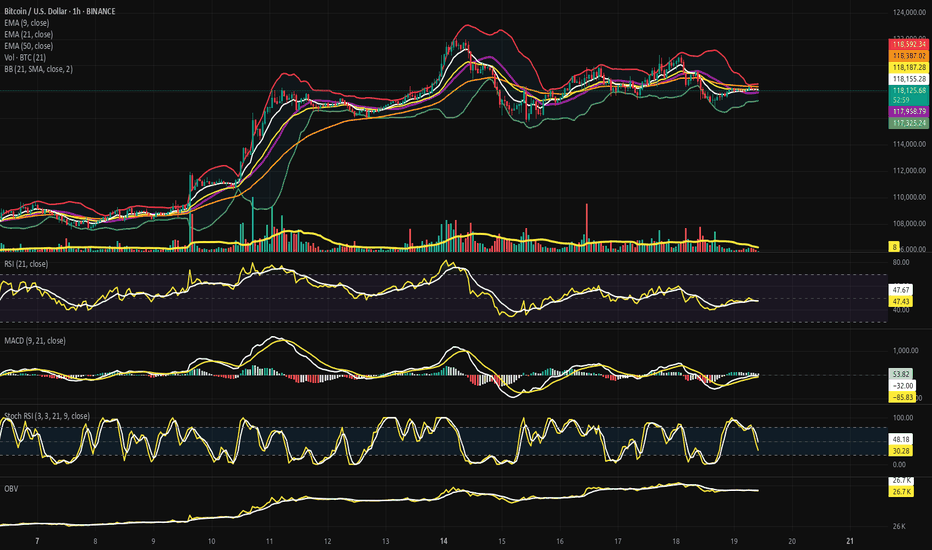932x550 pixels.
Task: Click the purple 117,958.79 price label
Action: tap(908, 111)
